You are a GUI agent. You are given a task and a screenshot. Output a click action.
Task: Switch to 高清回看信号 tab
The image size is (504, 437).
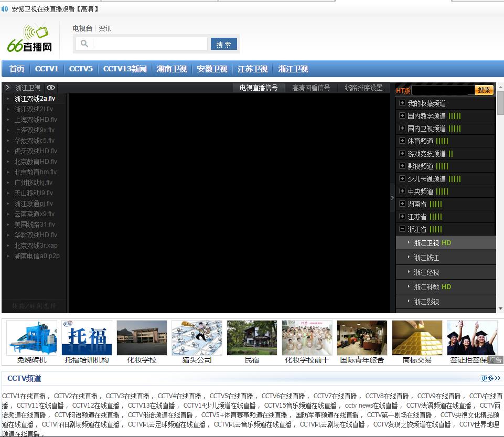(311, 88)
